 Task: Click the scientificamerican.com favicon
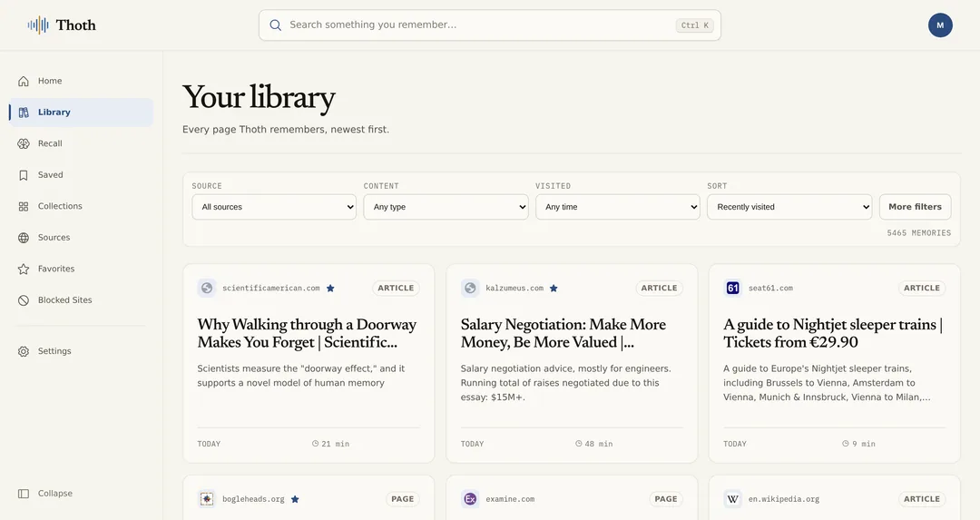click(x=207, y=288)
